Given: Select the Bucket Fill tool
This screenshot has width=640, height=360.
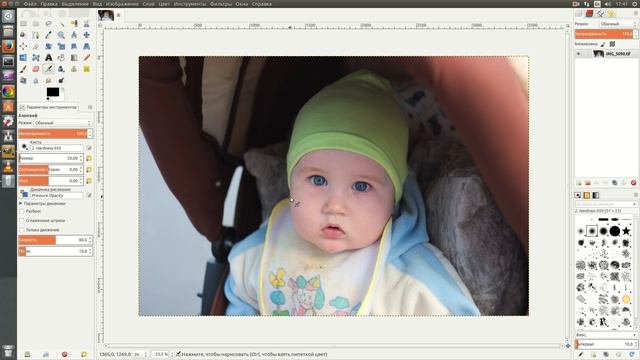Looking at the screenshot, I should click(x=61, y=58).
